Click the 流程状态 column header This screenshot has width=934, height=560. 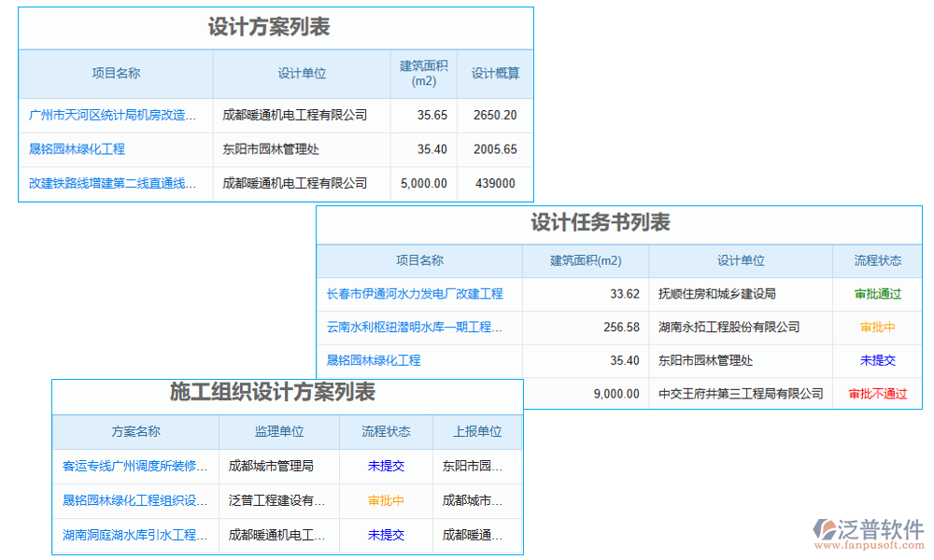coord(878,260)
